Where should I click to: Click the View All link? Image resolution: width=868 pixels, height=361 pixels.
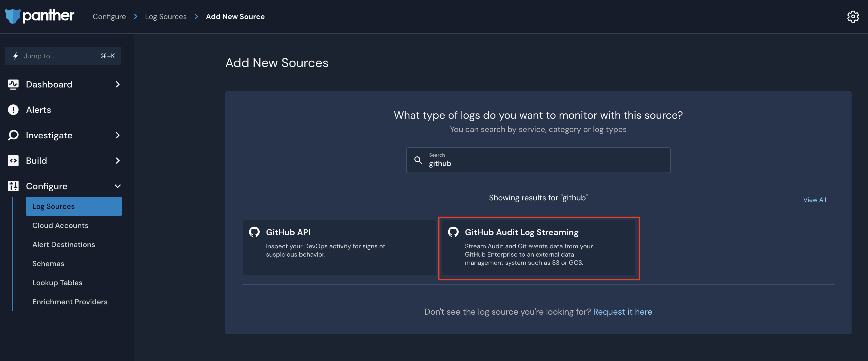814,200
